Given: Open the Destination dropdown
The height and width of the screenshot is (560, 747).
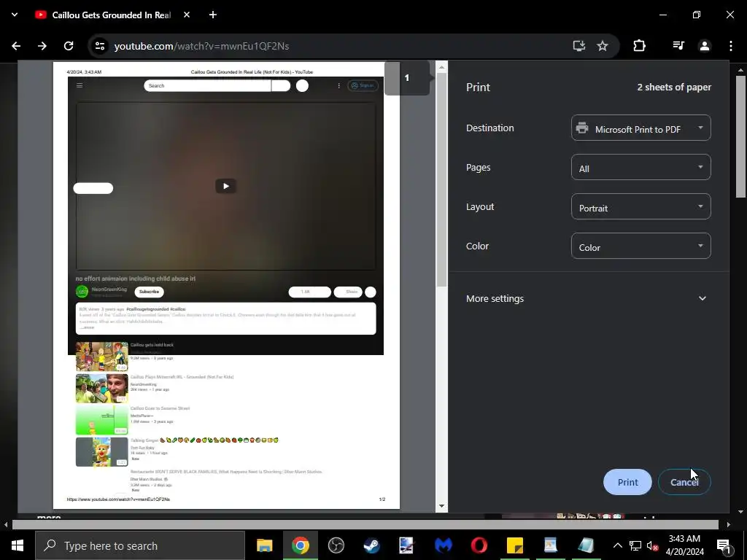Looking at the screenshot, I should click(x=640, y=128).
